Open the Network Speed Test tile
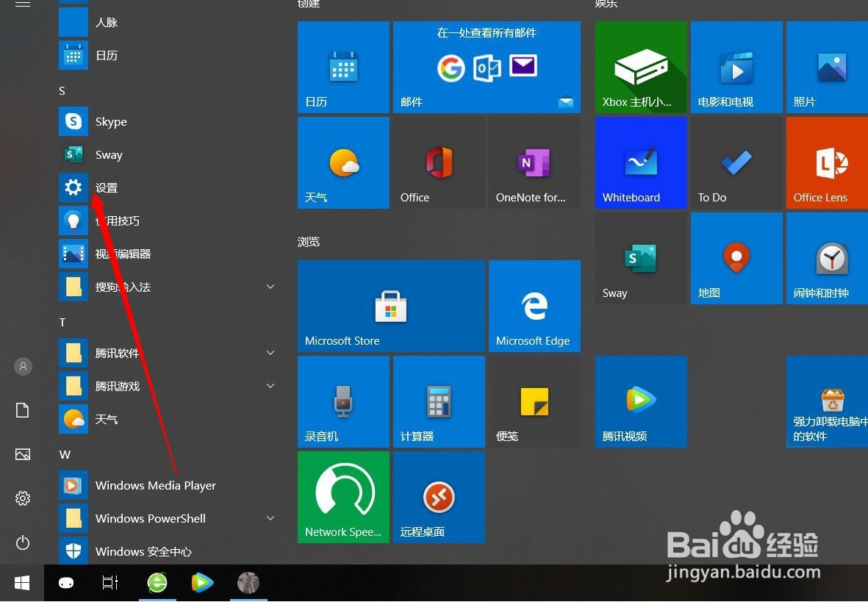Viewport: 868px width, 602px height. click(x=343, y=498)
